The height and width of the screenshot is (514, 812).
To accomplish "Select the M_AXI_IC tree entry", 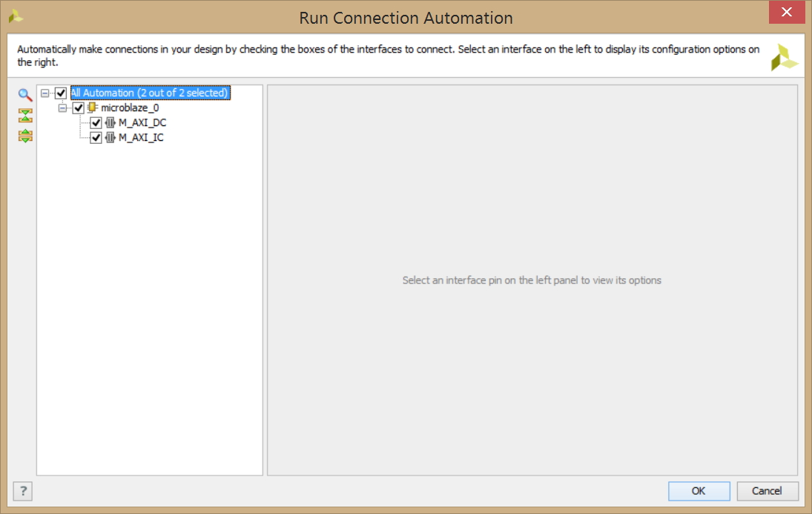I will tap(141, 138).
